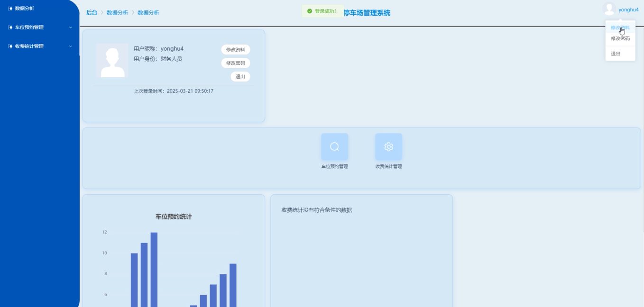Click the 车位预约统计 chart title
Image resolution: width=644 pixels, height=307 pixels.
(x=174, y=217)
